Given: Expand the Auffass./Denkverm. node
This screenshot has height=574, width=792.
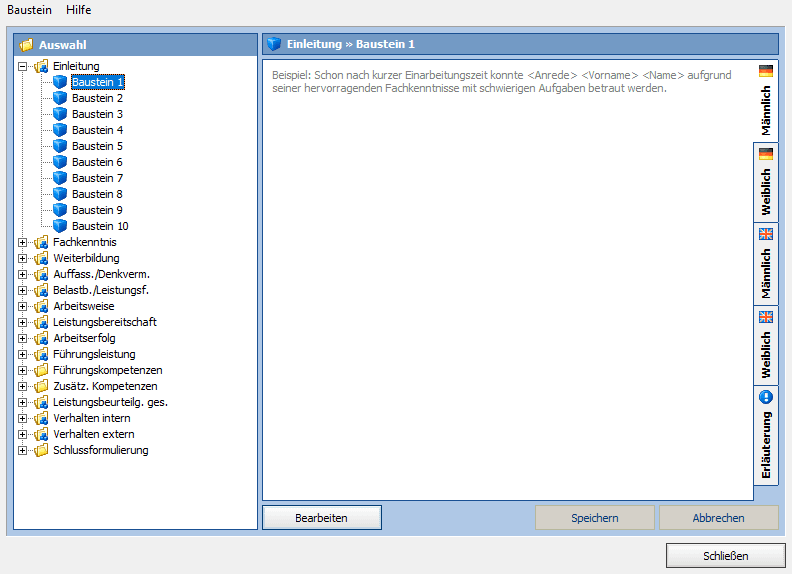Looking at the screenshot, I should click(22, 274).
